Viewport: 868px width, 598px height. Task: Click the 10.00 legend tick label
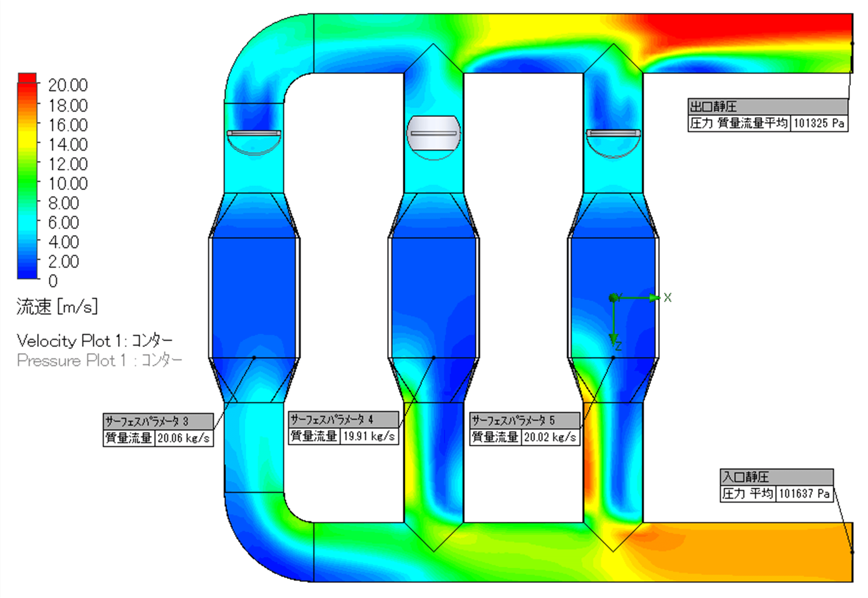click(x=68, y=184)
